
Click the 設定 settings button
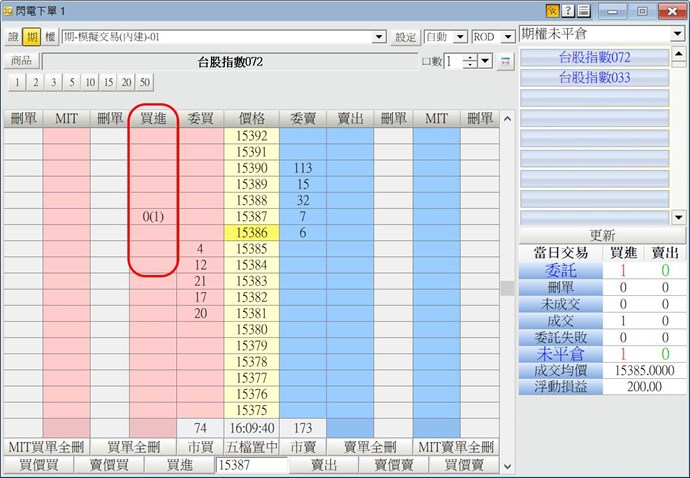click(405, 37)
